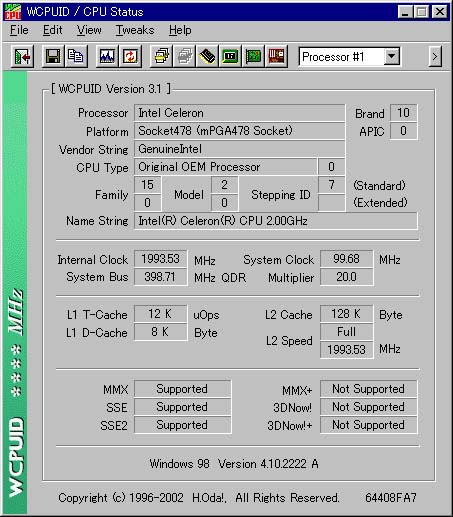Open the Help menu
The width and height of the screenshot is (453, 517).
[x=180, y=30]
